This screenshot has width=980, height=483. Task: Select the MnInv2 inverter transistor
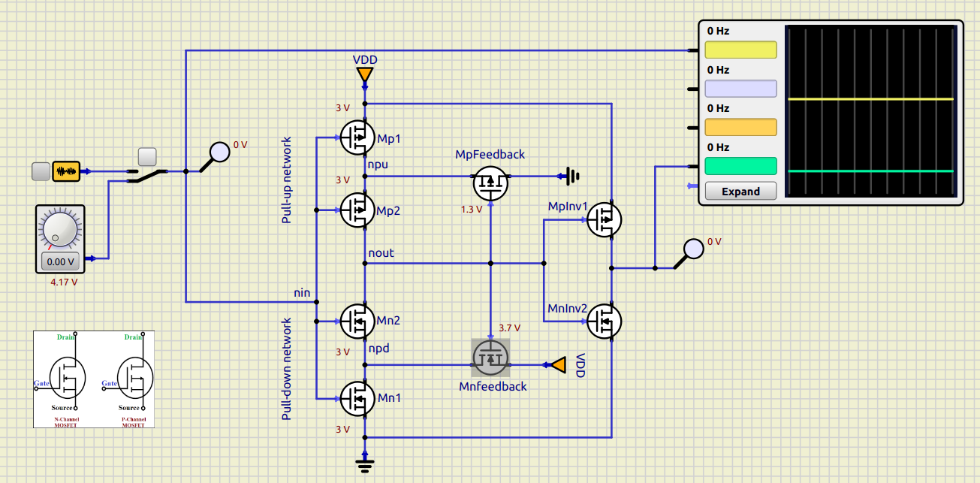[604, 321]
